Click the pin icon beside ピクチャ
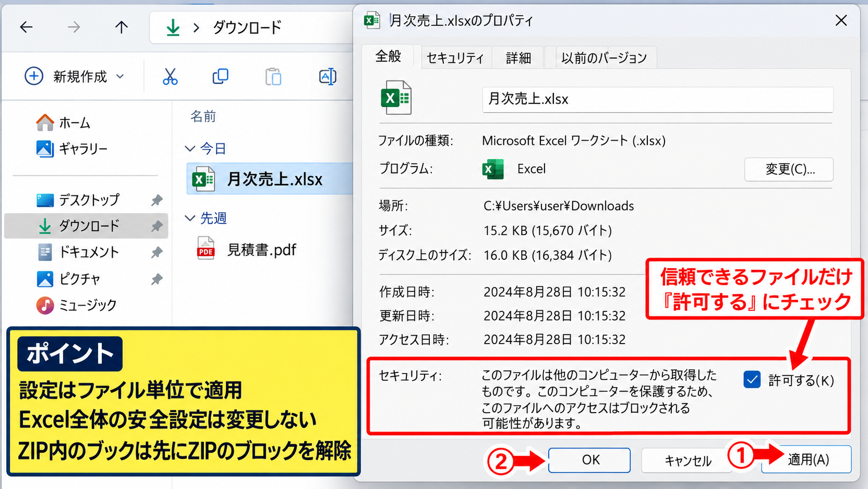Image resolution: width=868 pixels, height=489 pixels. click(156, 280)
